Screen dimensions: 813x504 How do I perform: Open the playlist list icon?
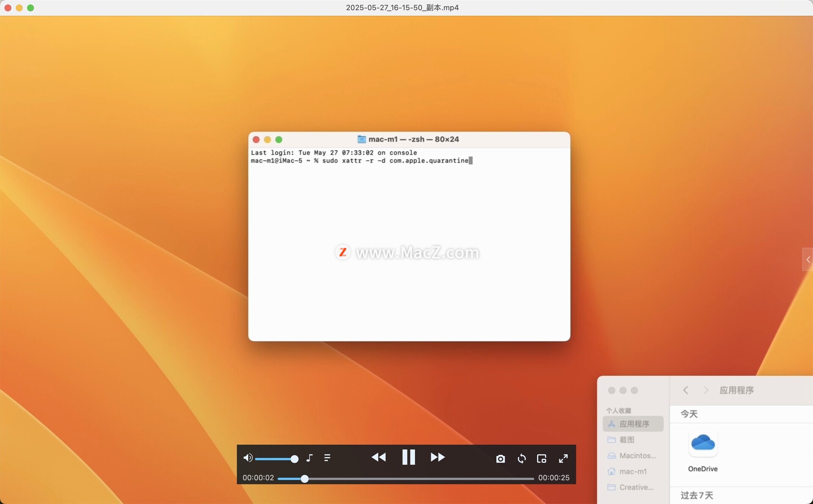327,458
